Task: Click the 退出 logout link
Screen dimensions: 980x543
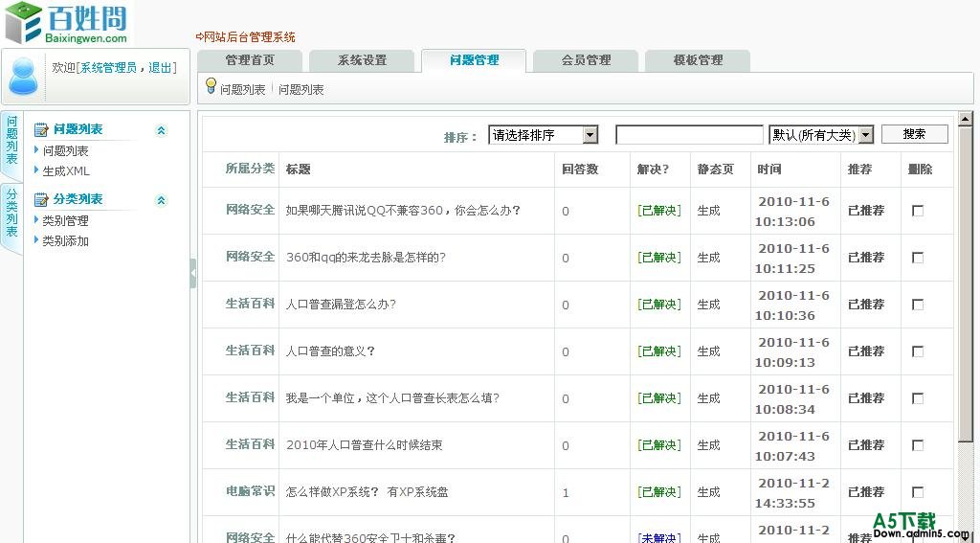Action: [x=160, y=68]
